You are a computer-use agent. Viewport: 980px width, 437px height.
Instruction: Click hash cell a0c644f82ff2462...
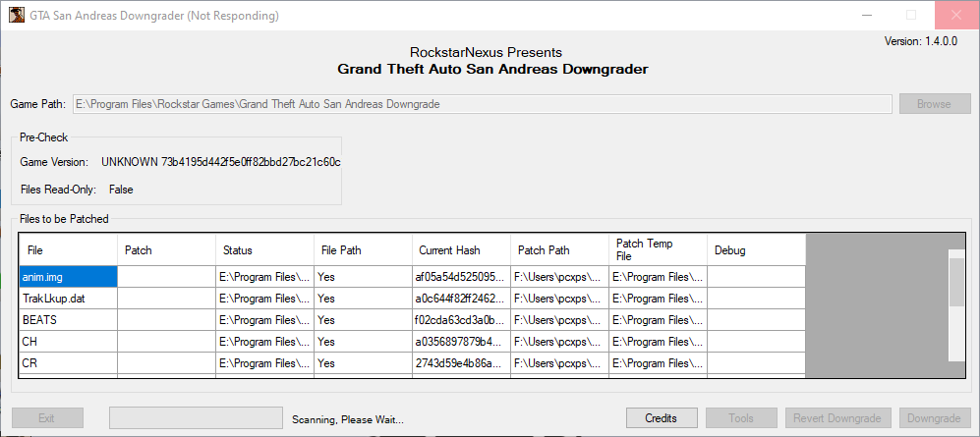click(x=461, y=299)
